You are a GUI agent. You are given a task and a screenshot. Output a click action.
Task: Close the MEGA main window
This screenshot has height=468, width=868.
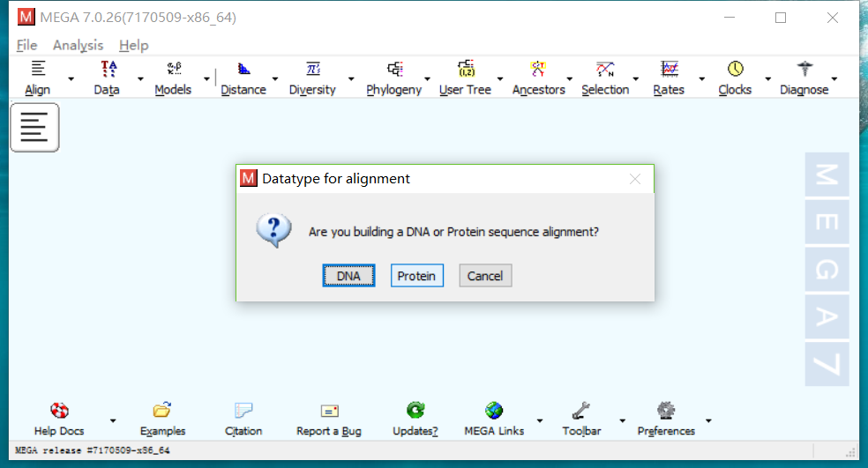coord(833,18)
